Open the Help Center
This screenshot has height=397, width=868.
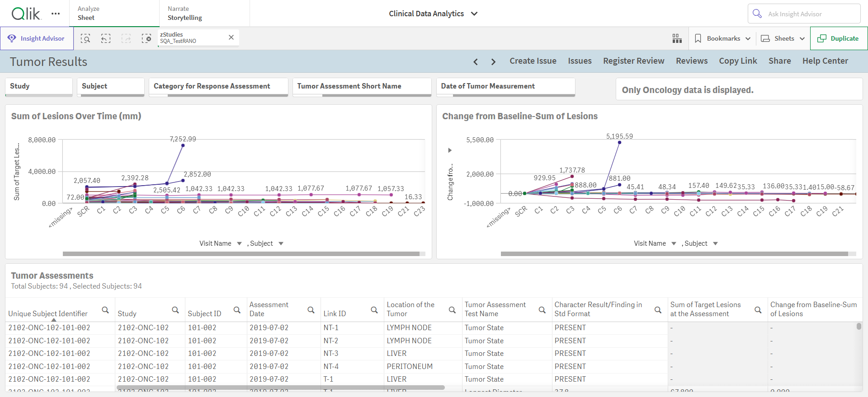click(x=825, y=61)
